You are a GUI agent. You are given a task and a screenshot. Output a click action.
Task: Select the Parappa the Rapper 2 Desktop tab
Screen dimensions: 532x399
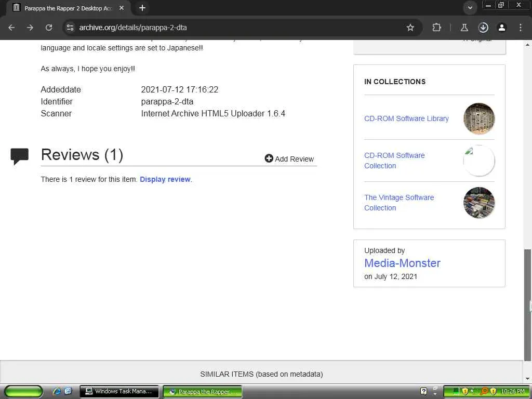[68, 8]
